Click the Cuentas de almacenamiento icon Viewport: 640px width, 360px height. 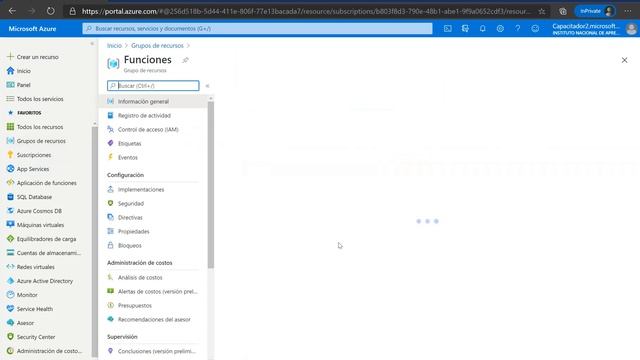point(10,253)
